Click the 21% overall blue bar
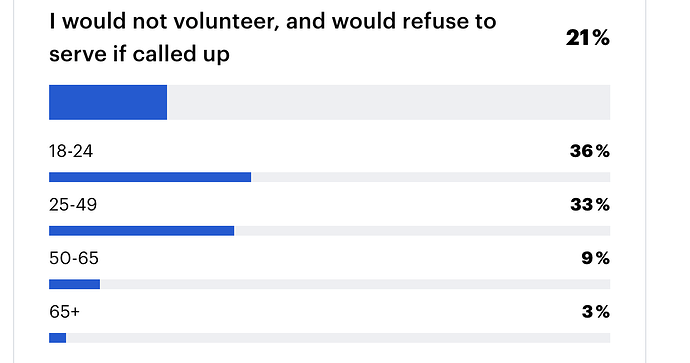The height and width of the screenshot is (363, 690). click(108, 103)
